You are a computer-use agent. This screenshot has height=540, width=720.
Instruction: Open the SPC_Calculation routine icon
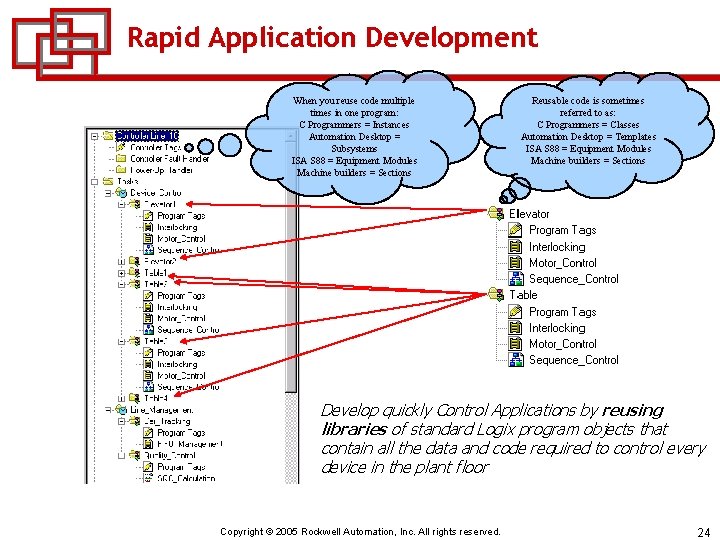(x=148, y=478)
